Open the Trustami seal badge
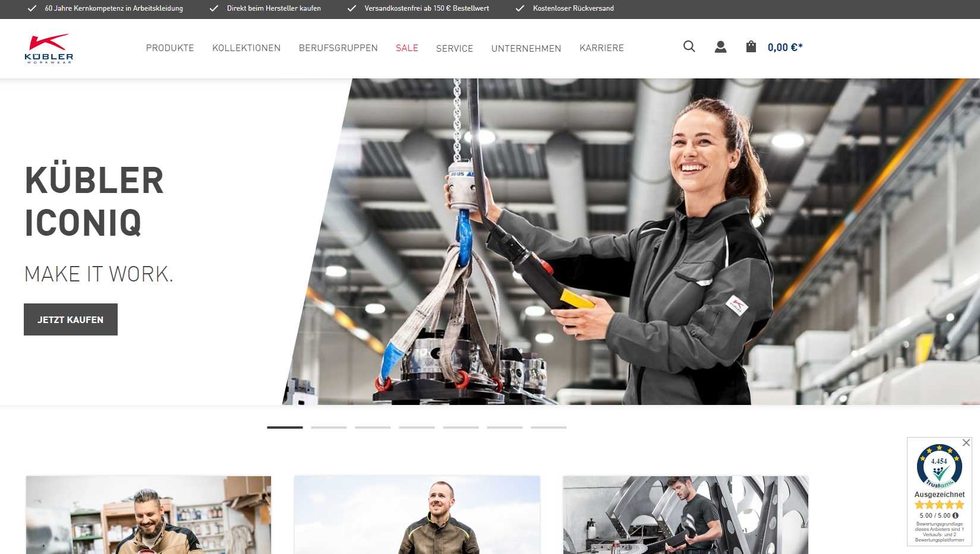The image size is (980, 554). (939, 466)
